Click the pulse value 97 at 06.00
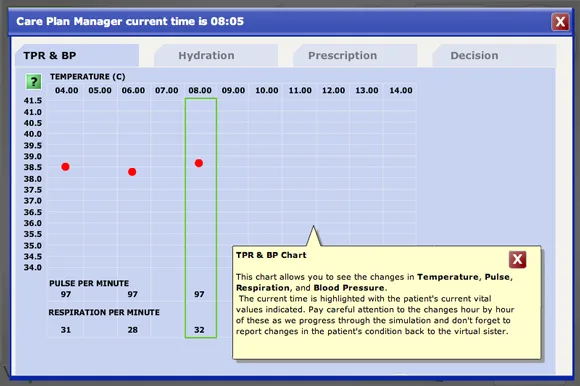 [132, 294]
